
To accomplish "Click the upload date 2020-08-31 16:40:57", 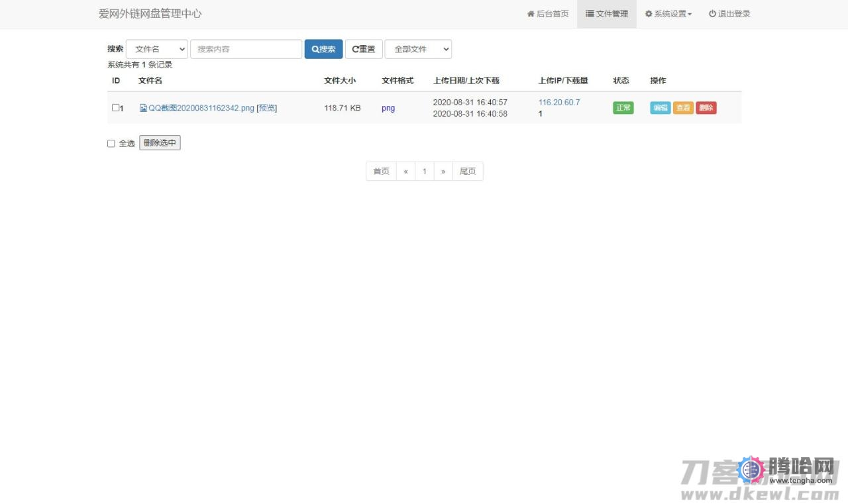I will [470, 102].
